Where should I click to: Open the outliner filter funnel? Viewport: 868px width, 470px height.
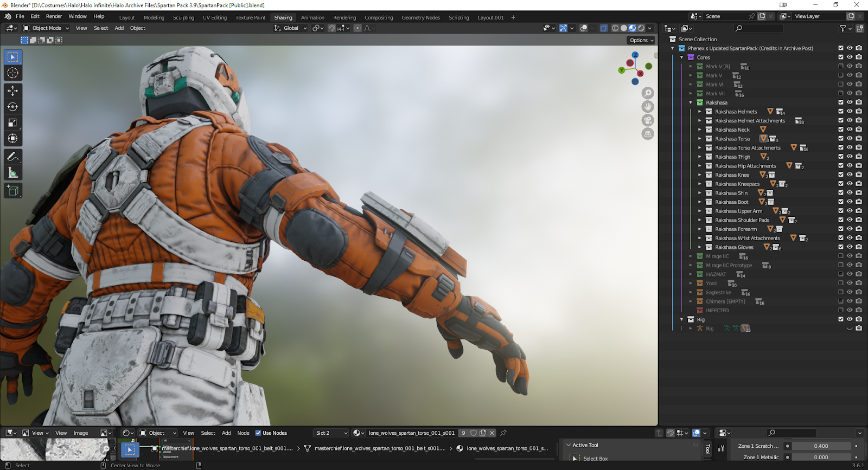tap(843, 28)
